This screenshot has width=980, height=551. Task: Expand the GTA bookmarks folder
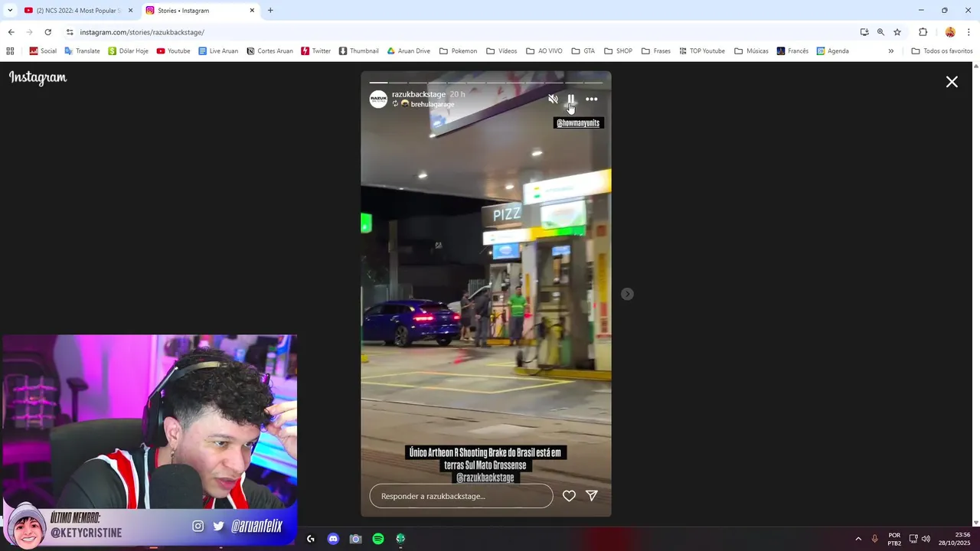583,51
